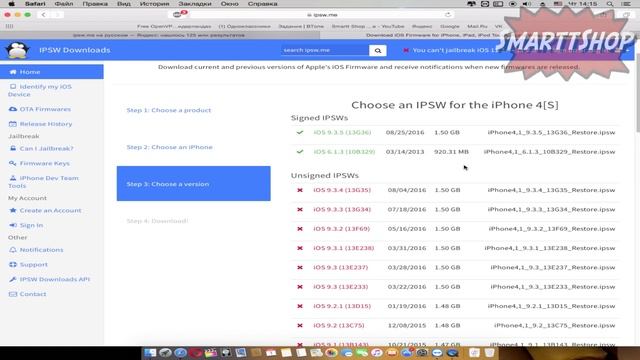Open Support page
Image resolution: width=640 pixels, height=360 pixels.
[x=28, y=264]
